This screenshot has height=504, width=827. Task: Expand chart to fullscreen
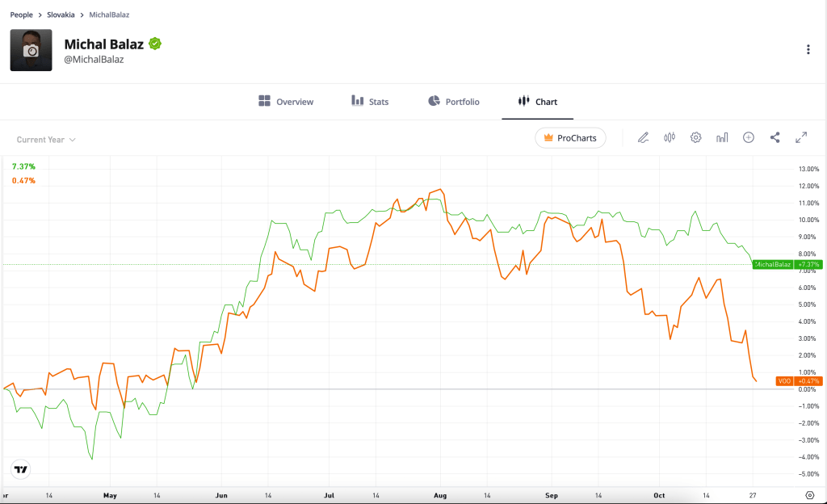[x=801, y=138]
